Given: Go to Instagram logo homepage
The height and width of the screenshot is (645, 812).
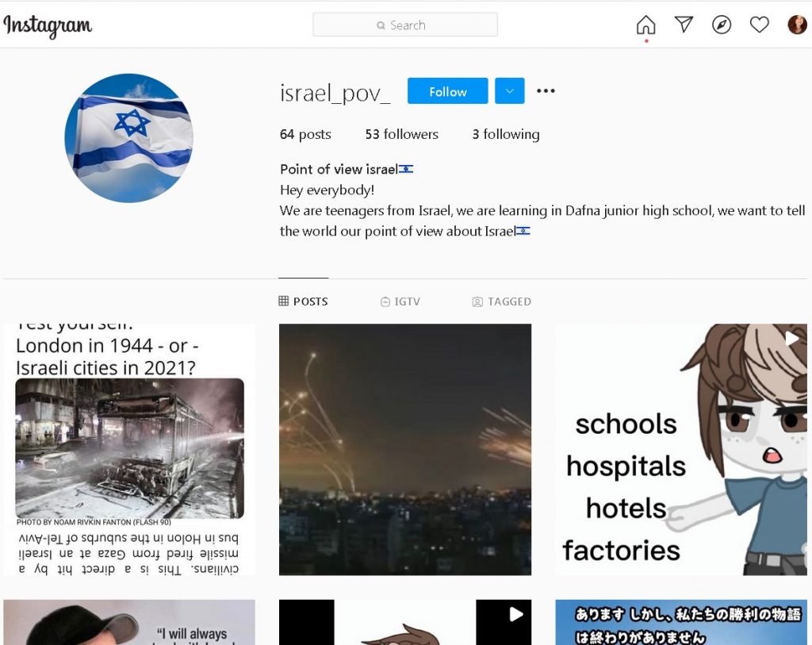Looking at the screenshot, I should point(48,26).
